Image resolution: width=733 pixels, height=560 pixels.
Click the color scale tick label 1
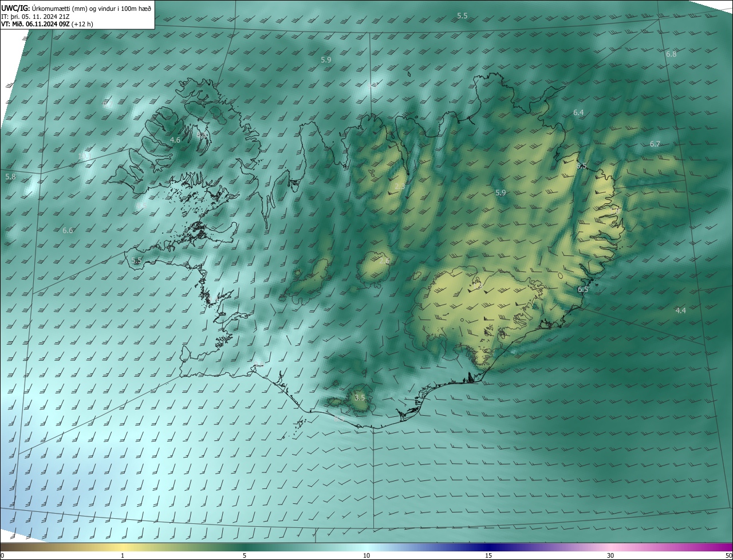pos(123,555)
